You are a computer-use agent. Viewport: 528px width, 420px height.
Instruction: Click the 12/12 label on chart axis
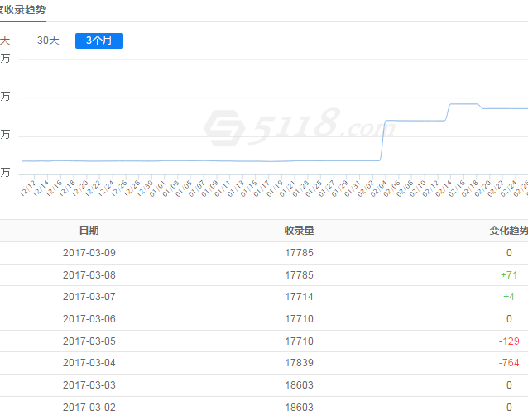[x=27, y=189]
